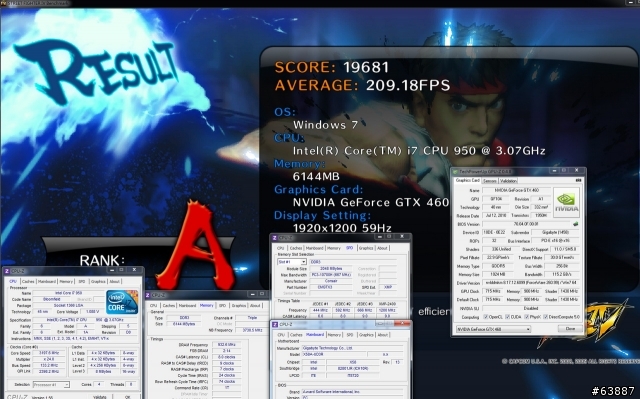The image size is (640, 399).
Task: Toggle the CUDA checkbox in GPU-Z
Action: click(x=508, y=317)
